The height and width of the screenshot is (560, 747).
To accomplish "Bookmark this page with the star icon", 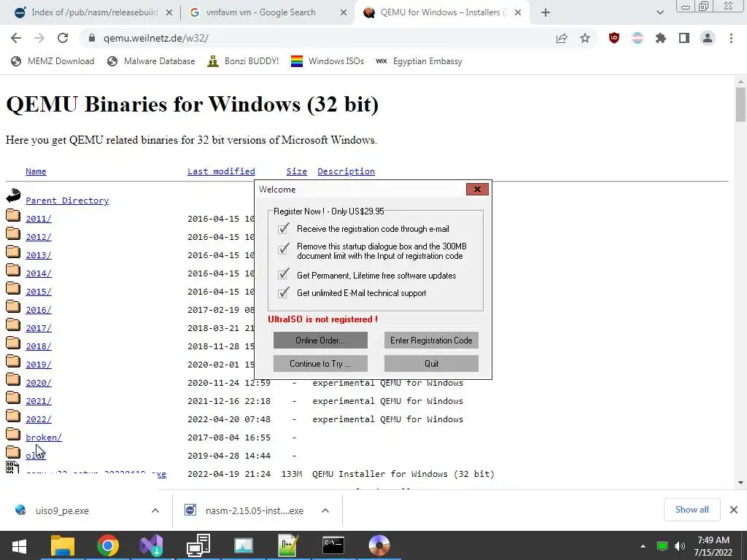I will pyautogui.click(x=585, y=38).
